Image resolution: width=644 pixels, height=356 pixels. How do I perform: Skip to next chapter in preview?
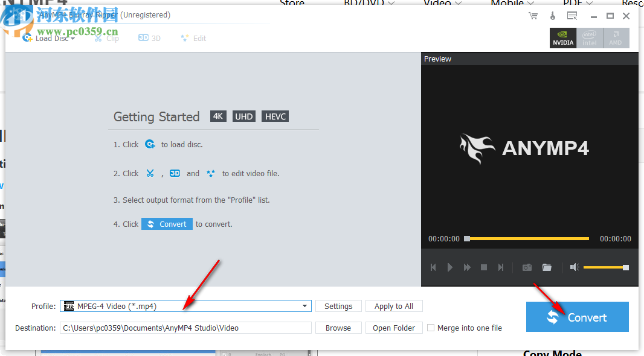click(501, 267)
